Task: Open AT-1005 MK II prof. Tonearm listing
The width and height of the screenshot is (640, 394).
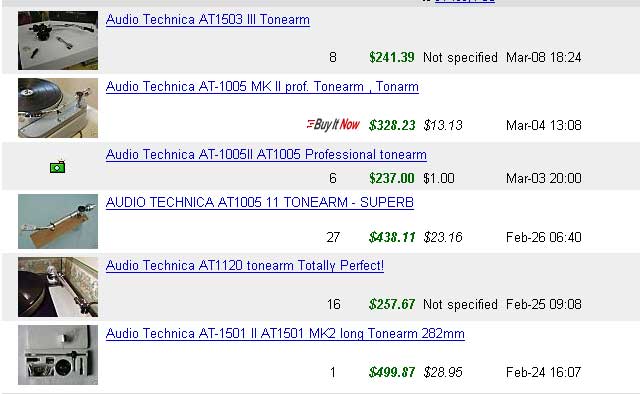Action: pyautogui.click(x=262, y=87)
